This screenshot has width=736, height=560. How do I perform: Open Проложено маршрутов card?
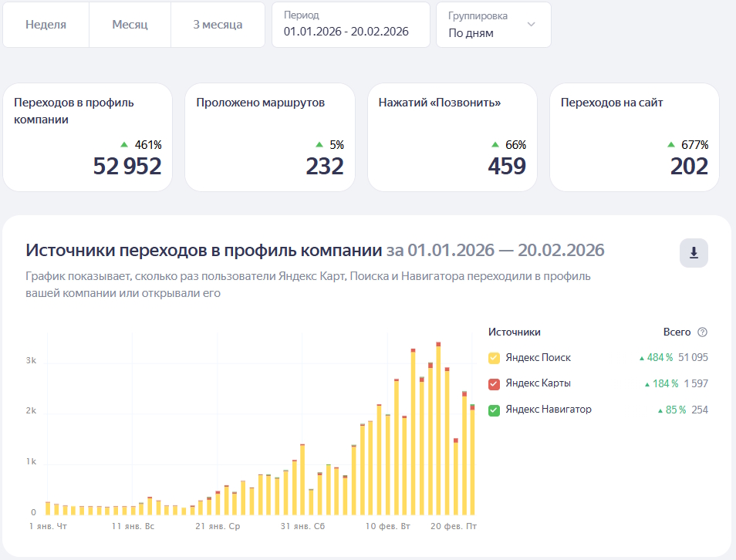pyautogui.click(x=270, y=137)
